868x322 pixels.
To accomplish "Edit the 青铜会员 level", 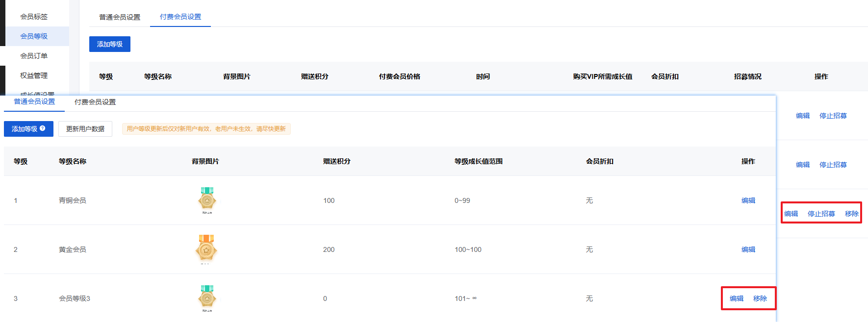I will click(748, 200).
